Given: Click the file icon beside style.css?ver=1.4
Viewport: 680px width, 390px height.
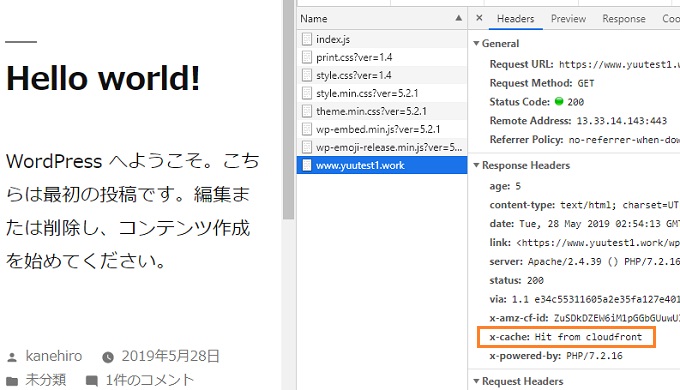Looking at the screenshot, I should [x=307, y=75].
